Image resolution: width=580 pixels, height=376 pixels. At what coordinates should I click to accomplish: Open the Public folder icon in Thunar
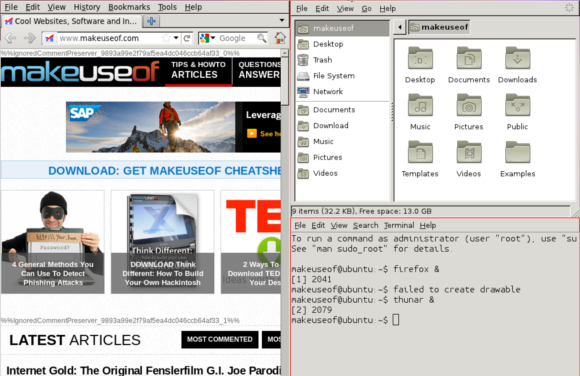517,105
